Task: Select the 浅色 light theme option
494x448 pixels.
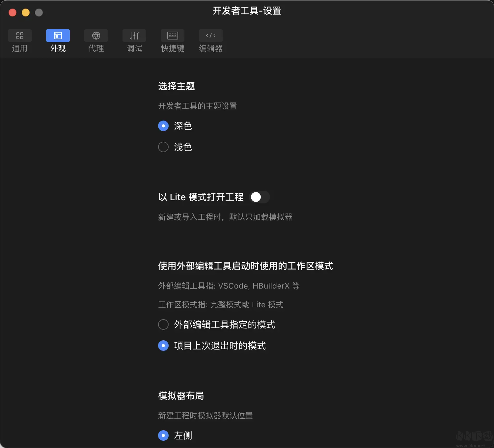Action: (163, 147)
